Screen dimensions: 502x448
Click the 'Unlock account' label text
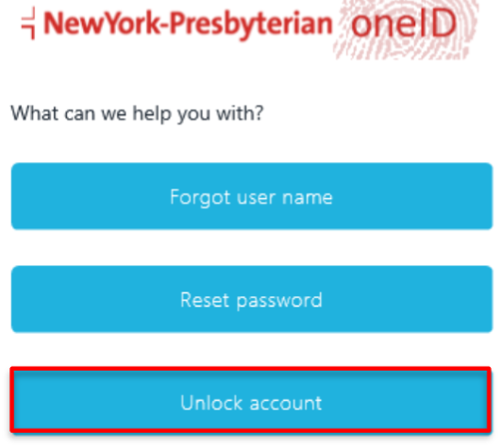251,403
